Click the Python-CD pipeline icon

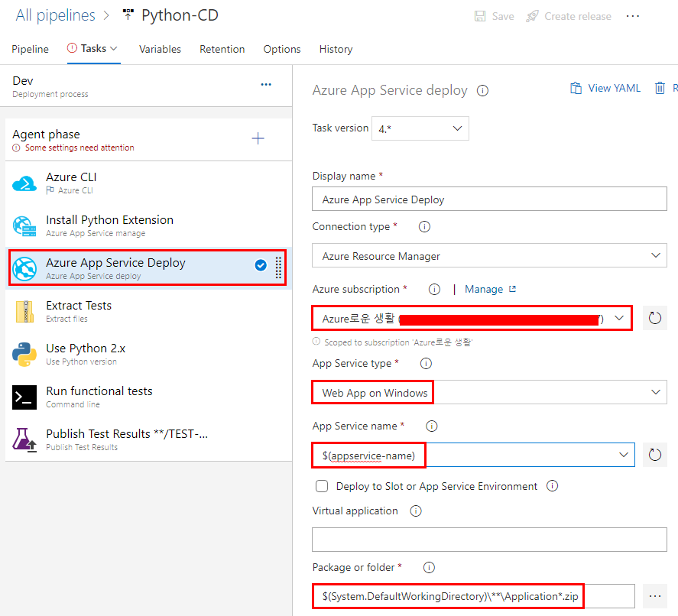pyautogui.click(x=128, y=15)
